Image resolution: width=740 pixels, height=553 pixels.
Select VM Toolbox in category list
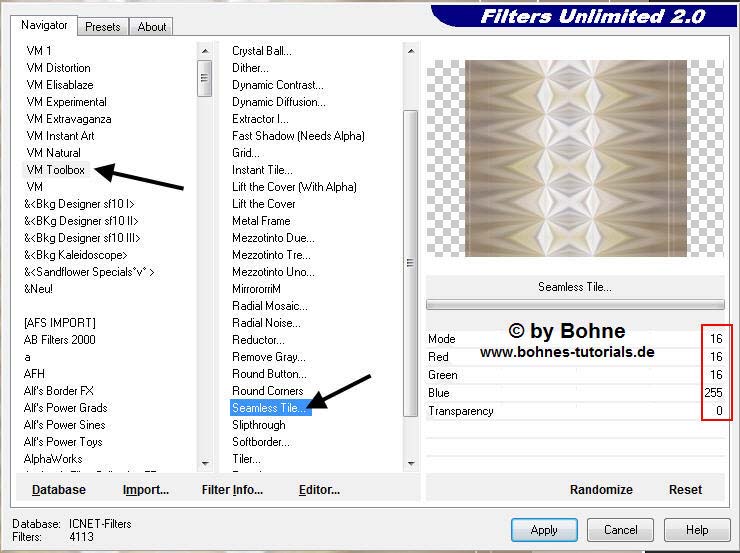[56, 170]
